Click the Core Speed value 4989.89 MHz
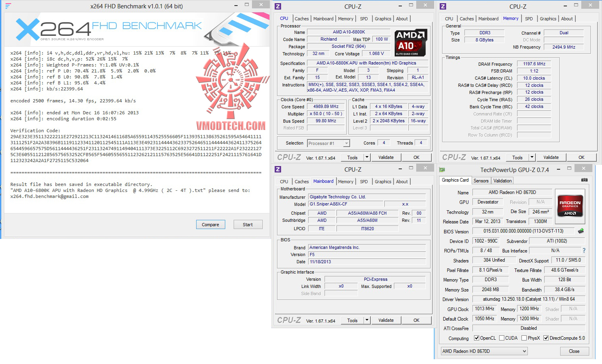 pos(326,107)
